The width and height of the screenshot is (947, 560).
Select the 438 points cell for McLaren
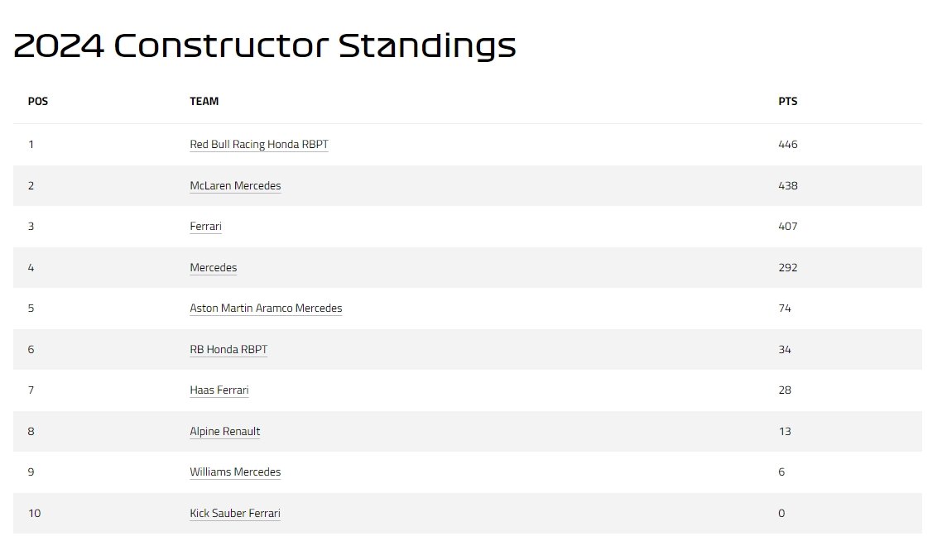point(787,185)
